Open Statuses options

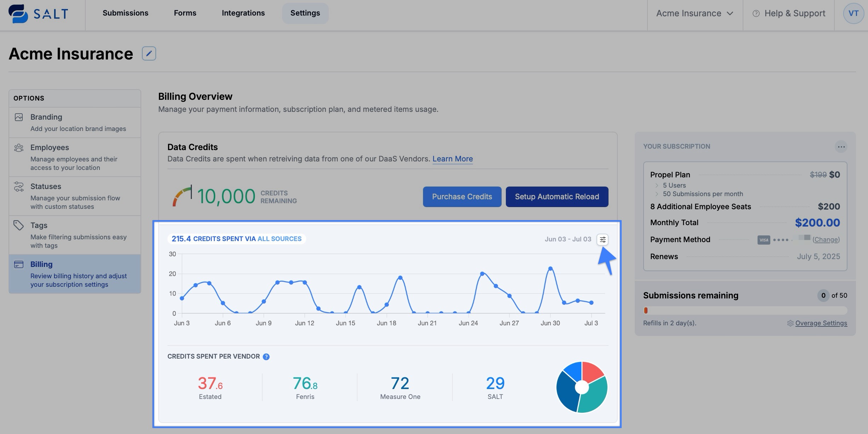point(75,196)
